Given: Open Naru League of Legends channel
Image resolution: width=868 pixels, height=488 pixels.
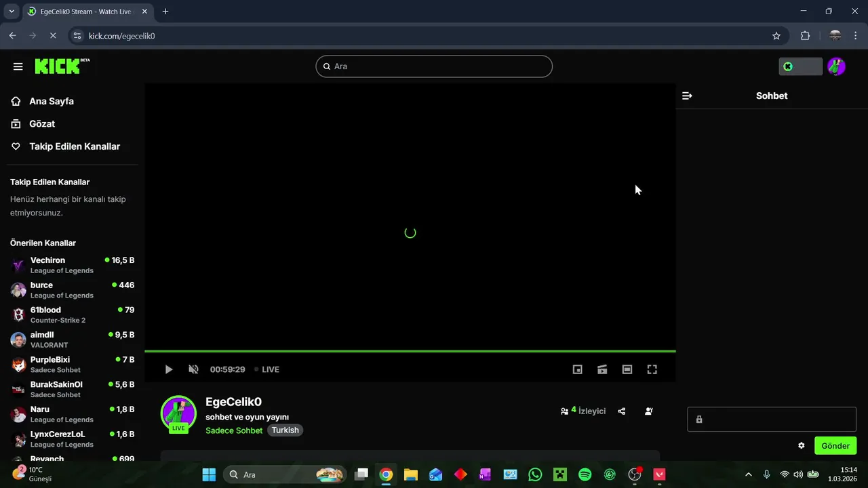Looking at the screenshot, I should 73,414.
